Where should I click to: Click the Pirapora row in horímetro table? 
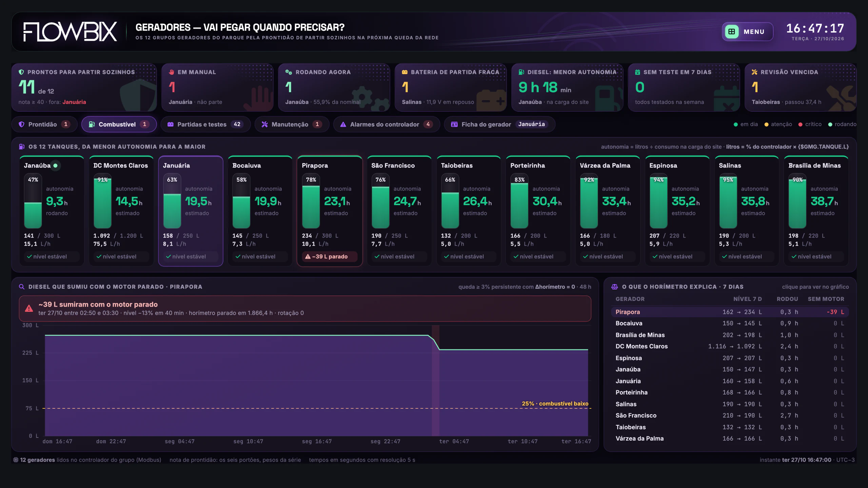tap(730, 312)
